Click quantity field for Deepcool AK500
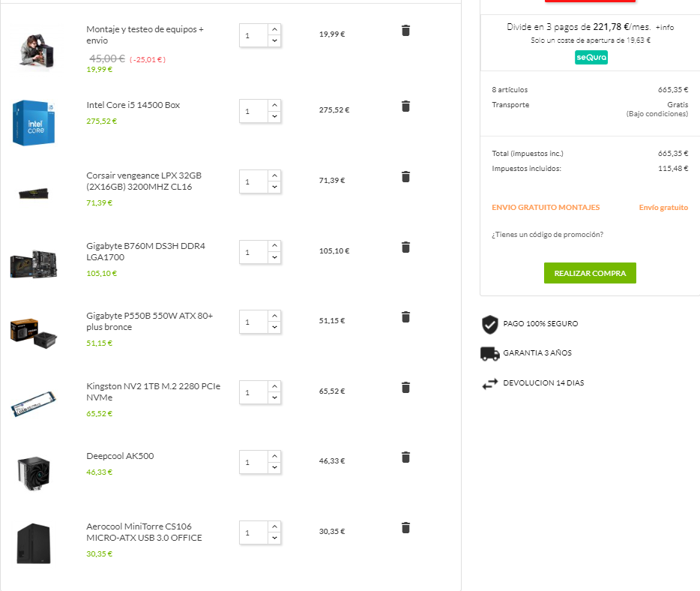Screen dimensions: 700x591 click(x=253, y=462)
